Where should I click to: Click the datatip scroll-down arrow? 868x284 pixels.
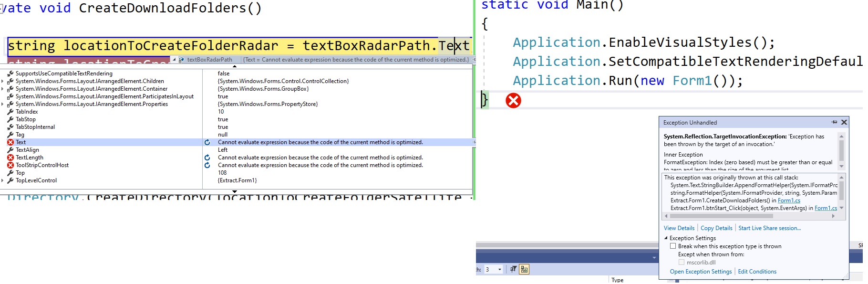[x=234, y=191]
